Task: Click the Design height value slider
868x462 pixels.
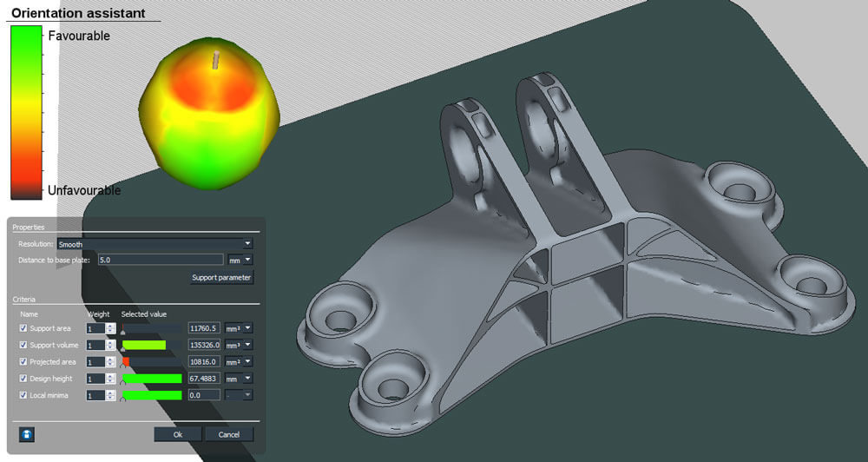Action: point(152,379)
